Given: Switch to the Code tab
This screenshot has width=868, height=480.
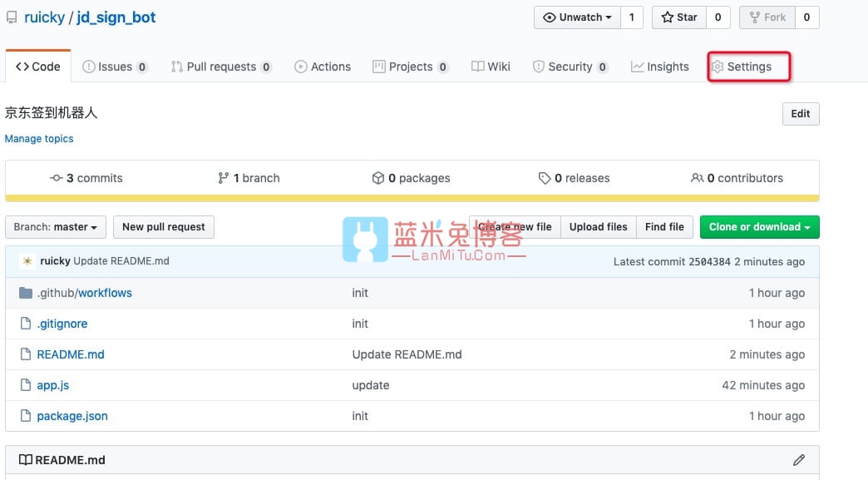Looking at the screenshot, I should coord(38,67).
